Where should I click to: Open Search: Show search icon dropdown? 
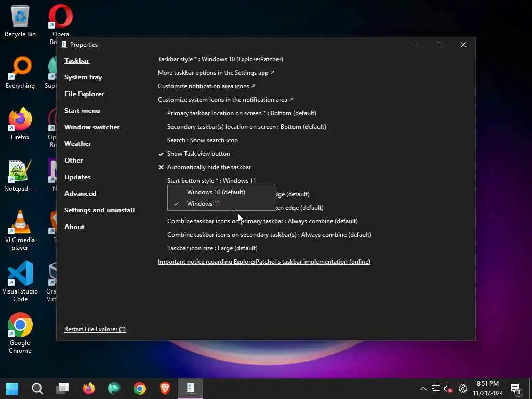pos(202,140)
